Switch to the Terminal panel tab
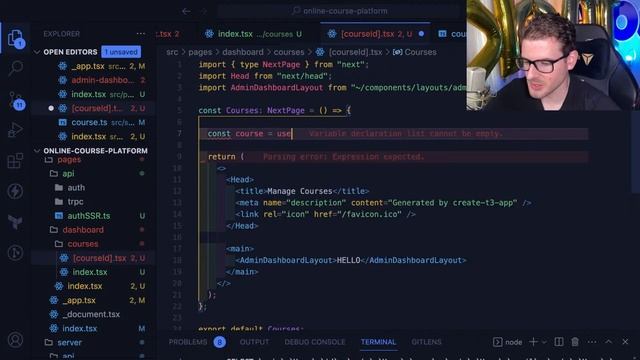The width and height of the screenshot is (640, 360). click(x=378, y=342)
